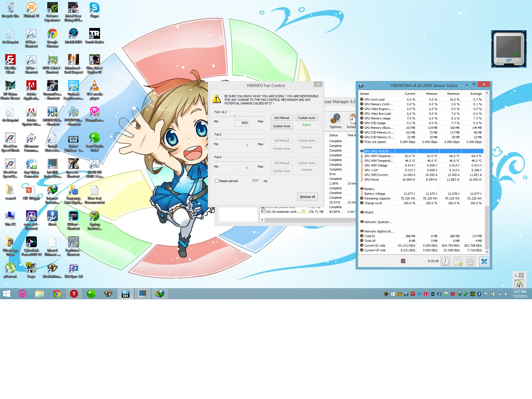Select the Zend Studio 11.0.2 desktop icon

pyautogui.click(x=94, y=142)
